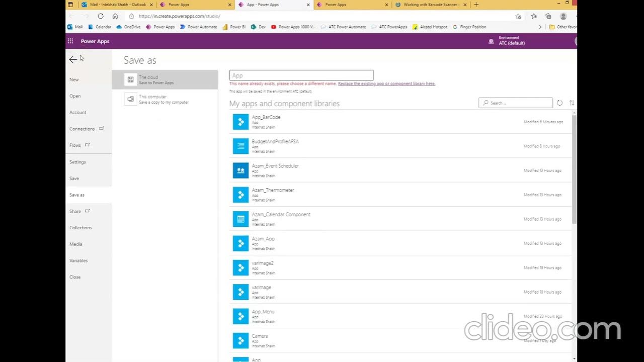This screenshot has height=362, width=644.
Task: Expand bookmarks overflow chevron
Action: click(540, 27)
